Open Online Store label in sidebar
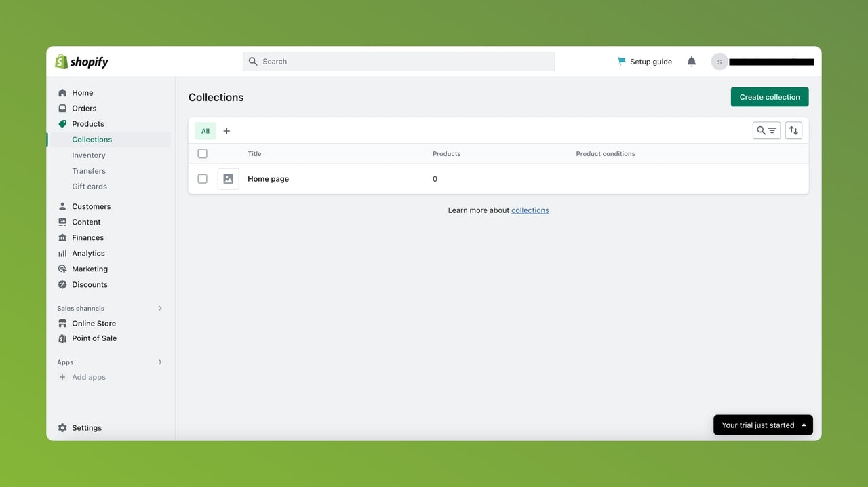The image size is (868, 487). tap(94, 324)
